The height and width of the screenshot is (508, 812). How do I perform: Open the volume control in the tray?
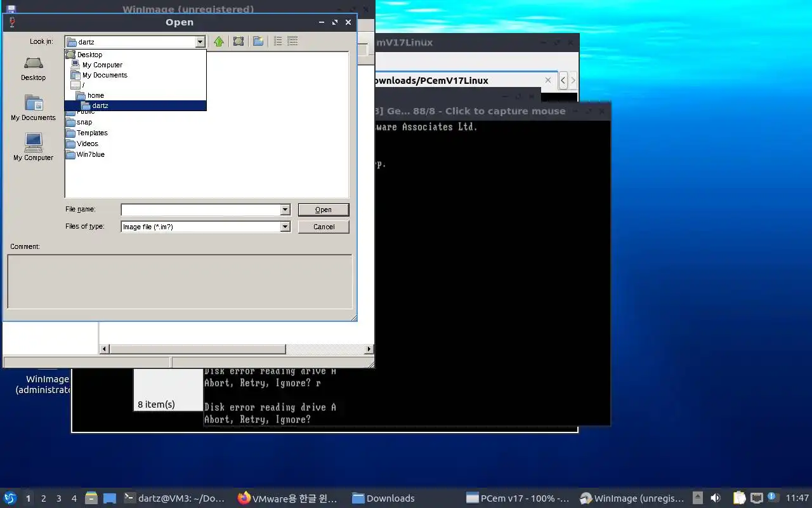pyautogui.click(x=716, y=498)
